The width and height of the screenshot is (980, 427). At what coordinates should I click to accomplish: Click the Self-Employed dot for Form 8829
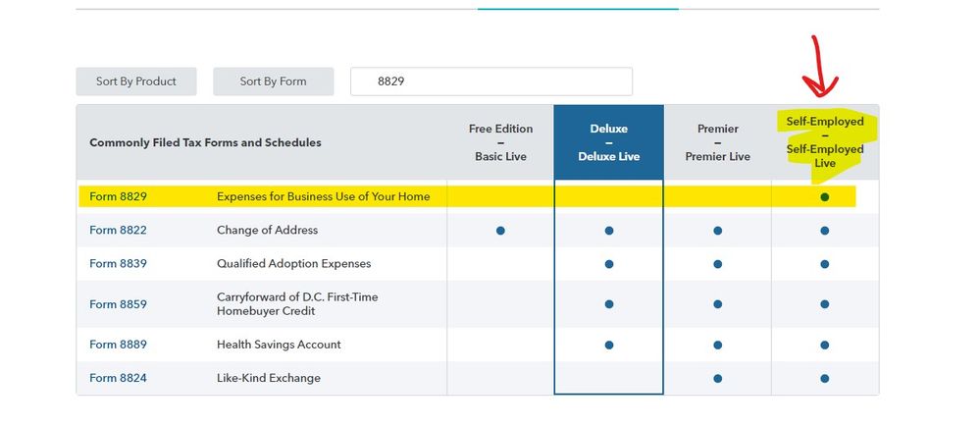coord(825,197)
